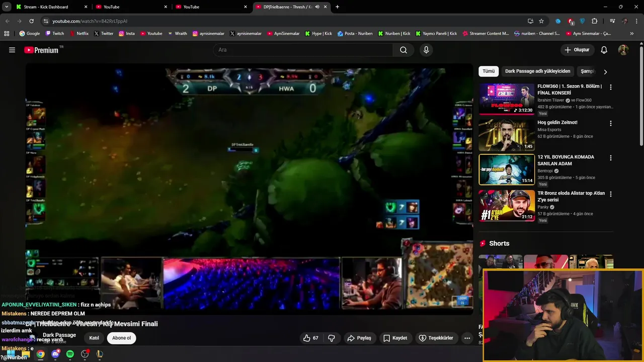Dislike the video with thumbs down
Screen dimensions: 644x362
[332, 338]
